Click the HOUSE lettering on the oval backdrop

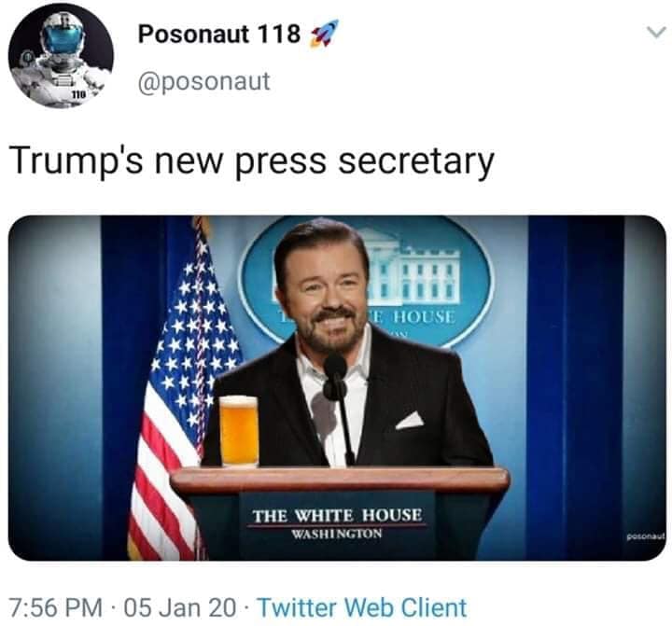(423, 316)
